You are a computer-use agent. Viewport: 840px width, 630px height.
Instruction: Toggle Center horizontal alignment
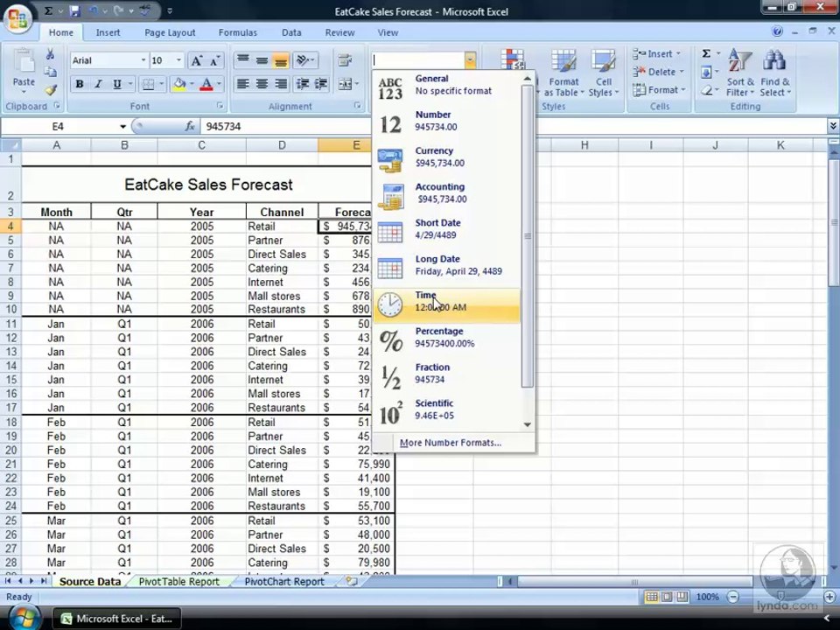click(x=262, y=84)
